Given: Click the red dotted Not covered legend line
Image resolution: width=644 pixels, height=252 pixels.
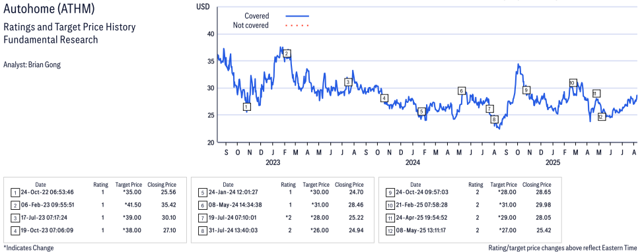Looking at the screenshot, I should point(297,26).
